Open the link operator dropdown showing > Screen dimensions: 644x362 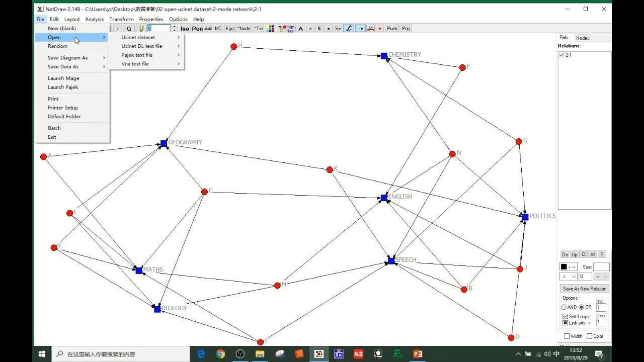click(x=573, y=277)
